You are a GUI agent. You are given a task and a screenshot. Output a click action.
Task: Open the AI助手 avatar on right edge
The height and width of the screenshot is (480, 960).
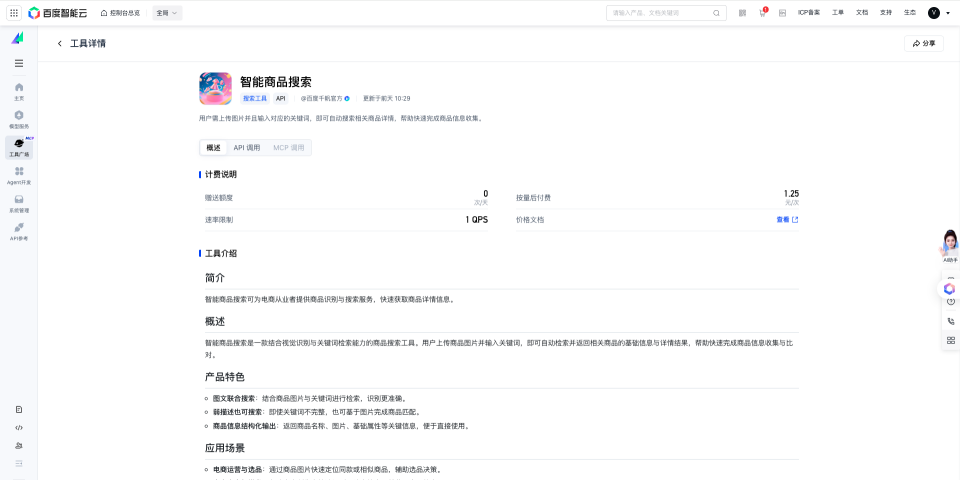point(949,245)
